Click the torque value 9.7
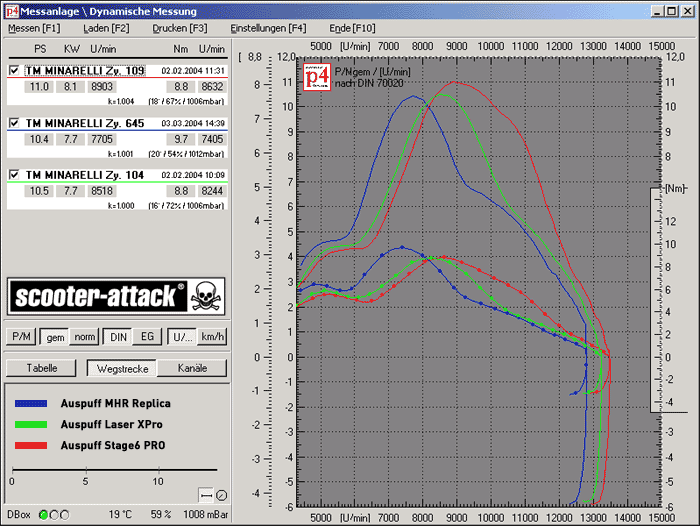The image size is (700, 526). [x=181, y=139]
